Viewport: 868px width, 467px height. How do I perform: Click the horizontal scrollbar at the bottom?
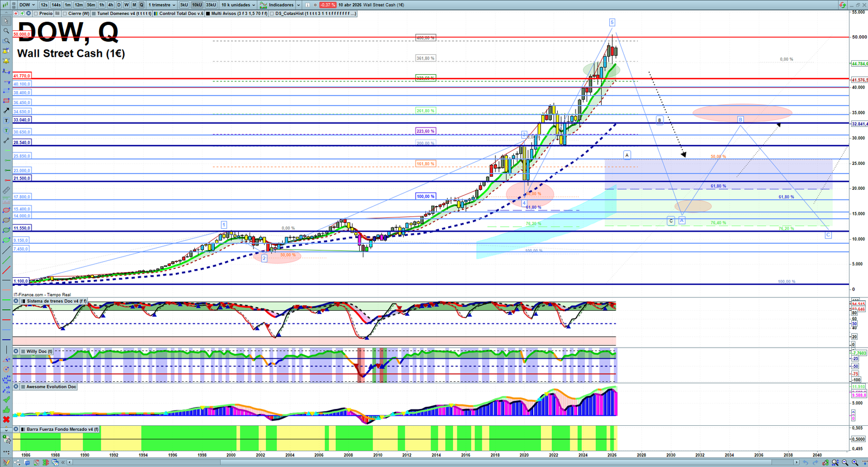[432, 463]
